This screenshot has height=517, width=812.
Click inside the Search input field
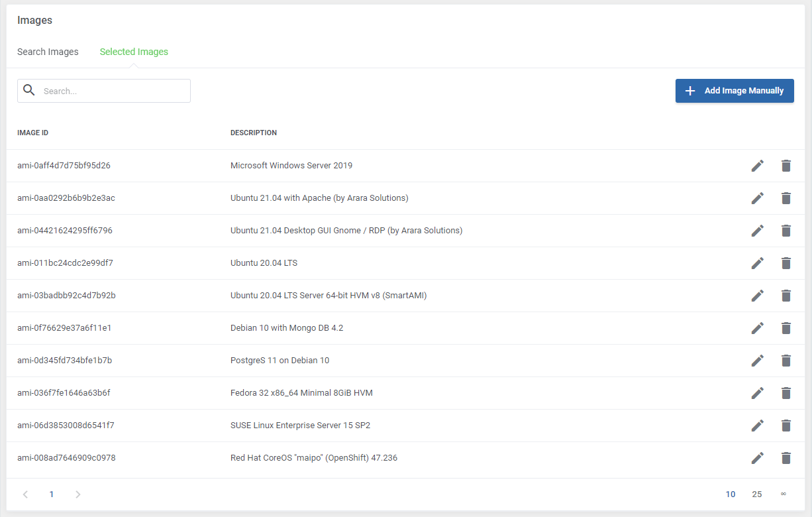113,90
